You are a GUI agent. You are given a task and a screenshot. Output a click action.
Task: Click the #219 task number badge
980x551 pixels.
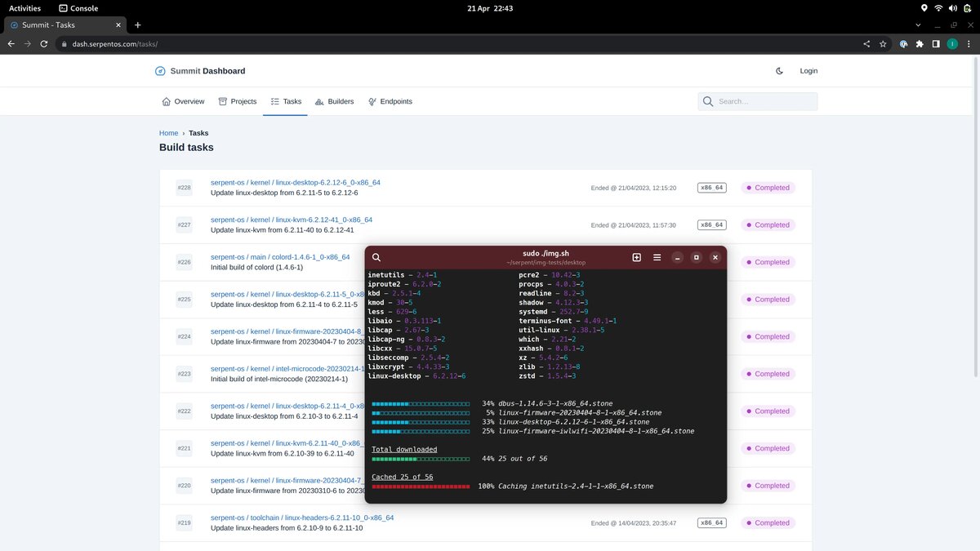pos(184,523)
